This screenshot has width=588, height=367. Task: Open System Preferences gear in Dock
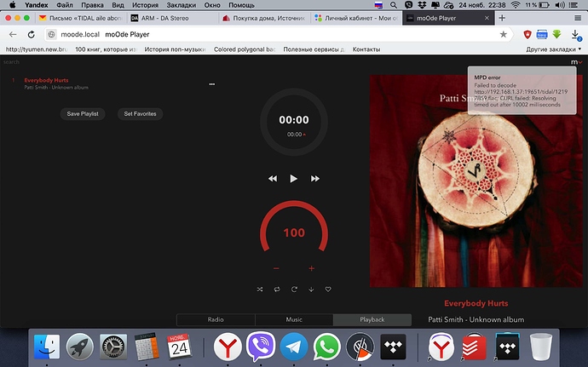[112, 347]
